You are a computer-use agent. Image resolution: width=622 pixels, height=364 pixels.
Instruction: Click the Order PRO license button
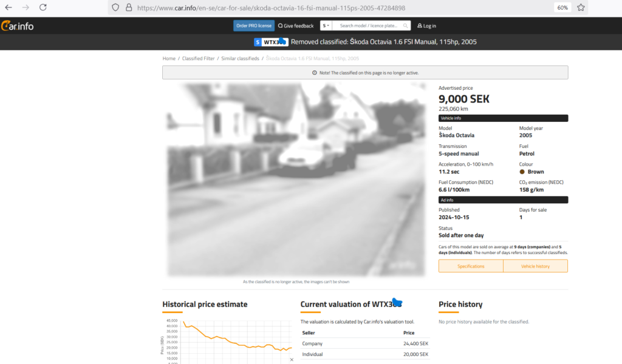click(x=253, y=25)
